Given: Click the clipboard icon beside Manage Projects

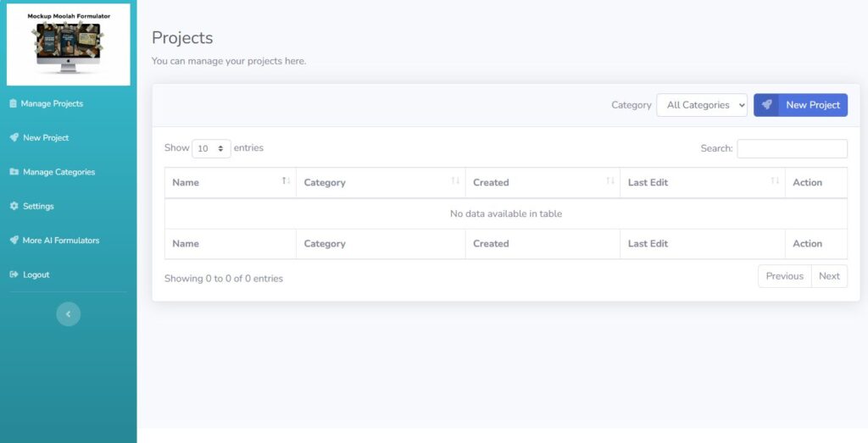Looking at the screenshot, I should [x=14, y=103].
